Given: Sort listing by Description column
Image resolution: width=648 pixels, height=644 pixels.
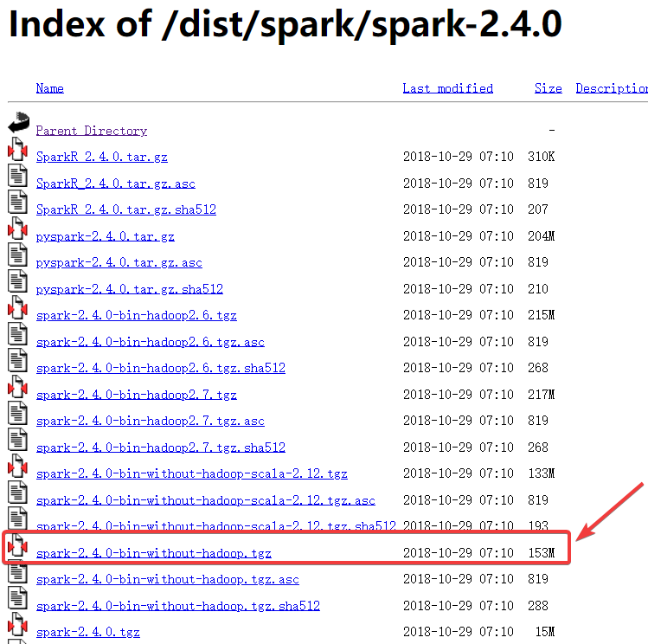Looking at the screenshot, I should coord(612,88).
